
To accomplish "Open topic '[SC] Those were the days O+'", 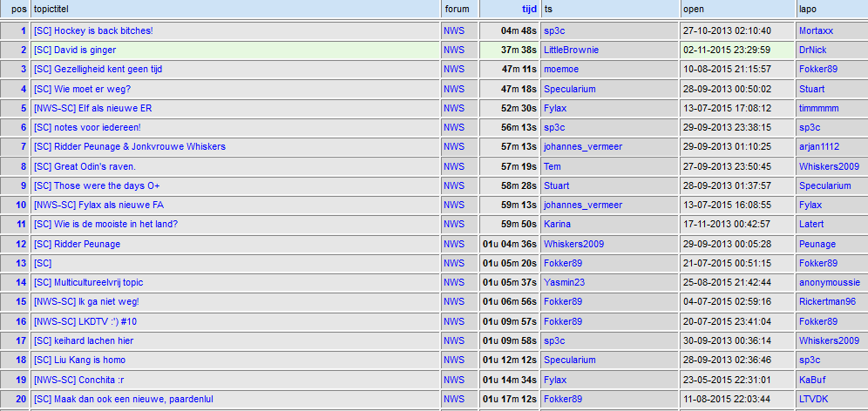I will point(97,185).
